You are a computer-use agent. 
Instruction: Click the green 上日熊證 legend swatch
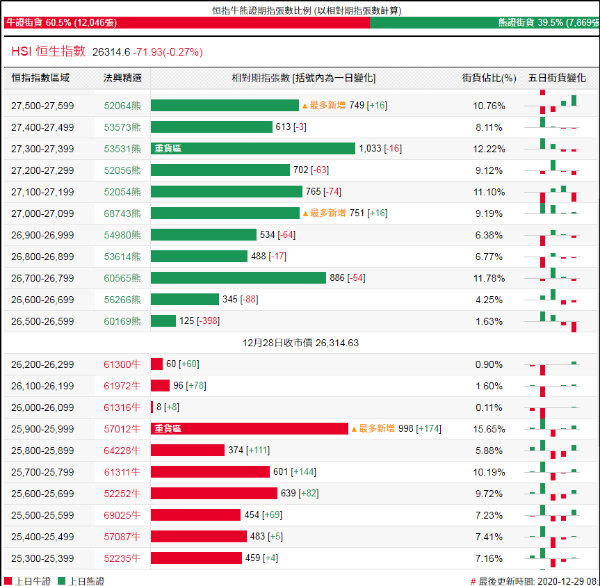(62, 581)
